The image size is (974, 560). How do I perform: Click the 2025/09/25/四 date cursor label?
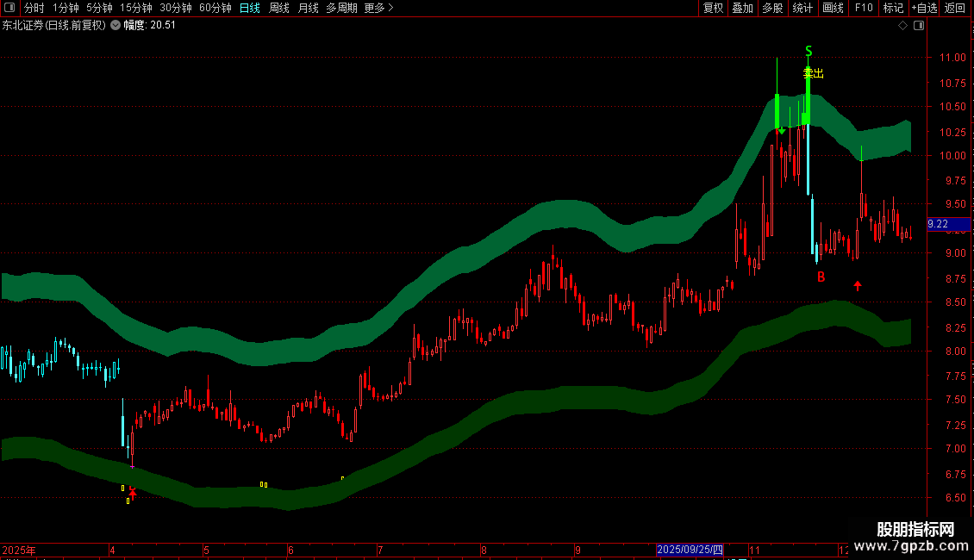[690, 550]
